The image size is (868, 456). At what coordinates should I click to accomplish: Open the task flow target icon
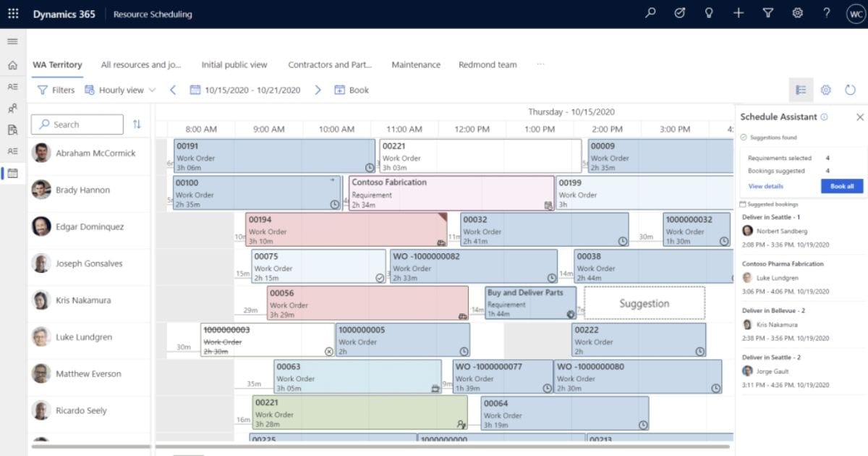pyautogui.click(x=679, y=13)
